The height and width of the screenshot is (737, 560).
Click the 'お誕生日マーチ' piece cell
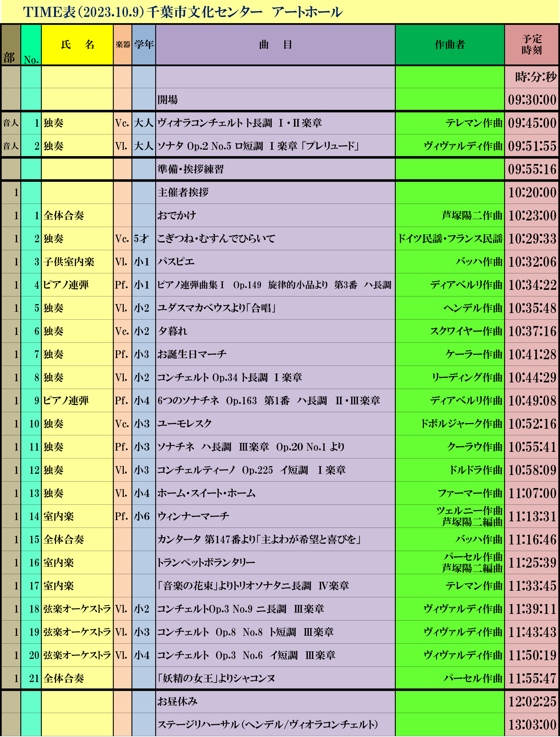click(275, 354)
